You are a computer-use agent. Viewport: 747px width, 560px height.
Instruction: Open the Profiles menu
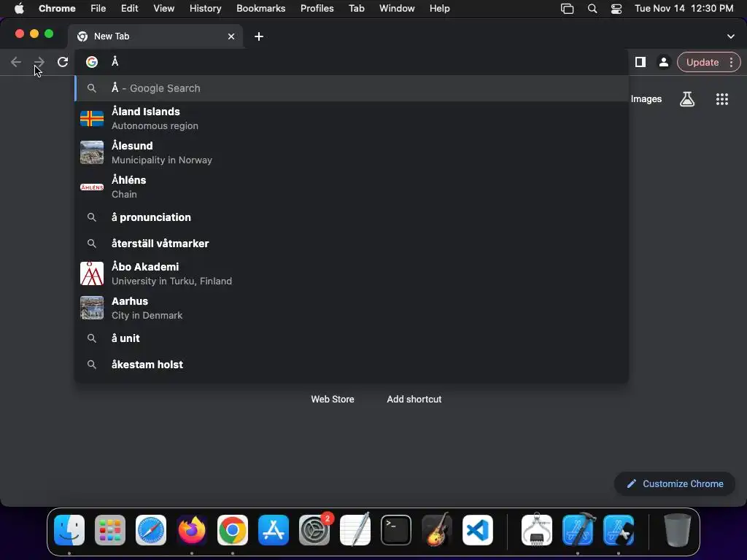(x=317, y=9)
